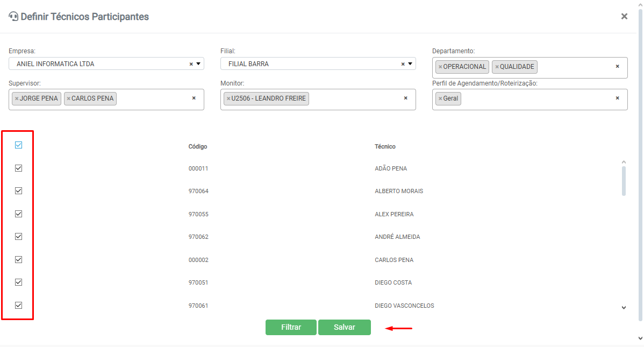Sort by Código column header
The height and width of the screenshot is (347, 644).
[x=198, y=146]
